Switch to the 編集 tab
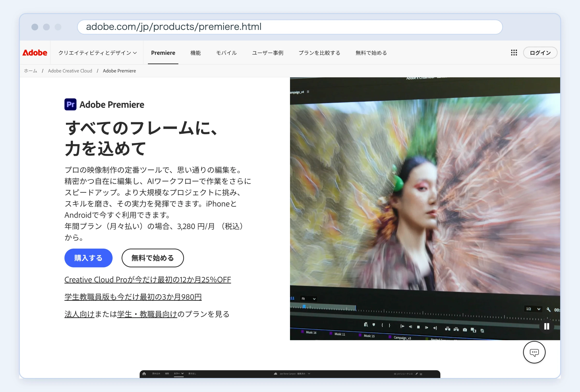Screen dimensions: 580x392 click(x=167, y=373)
